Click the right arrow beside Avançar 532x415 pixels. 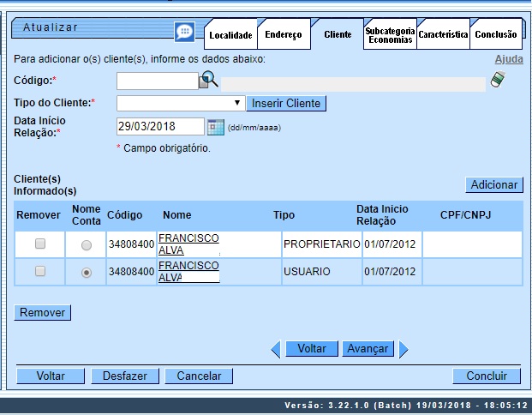pos(403,349)
